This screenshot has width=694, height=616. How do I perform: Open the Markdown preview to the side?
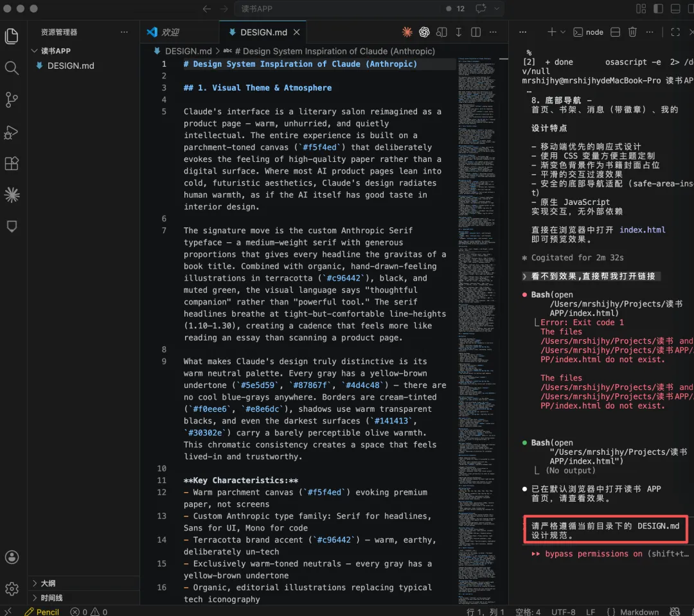[441, 32]
